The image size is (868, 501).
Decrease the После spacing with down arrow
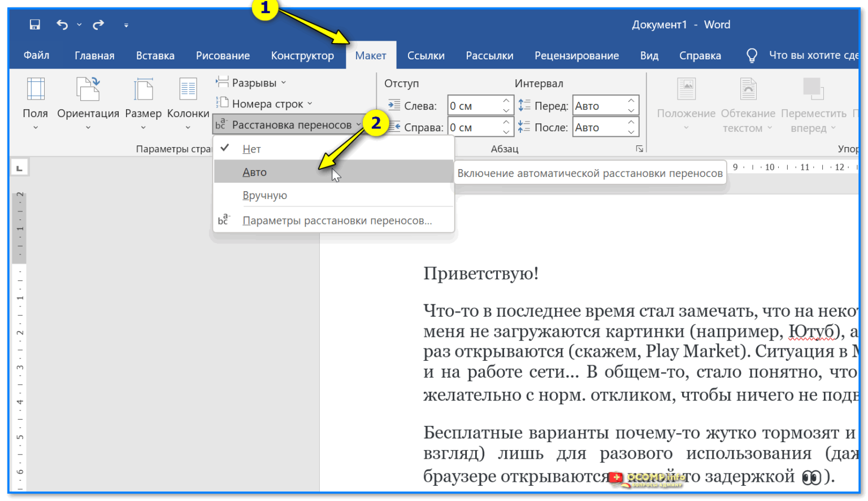click(631, 132)
